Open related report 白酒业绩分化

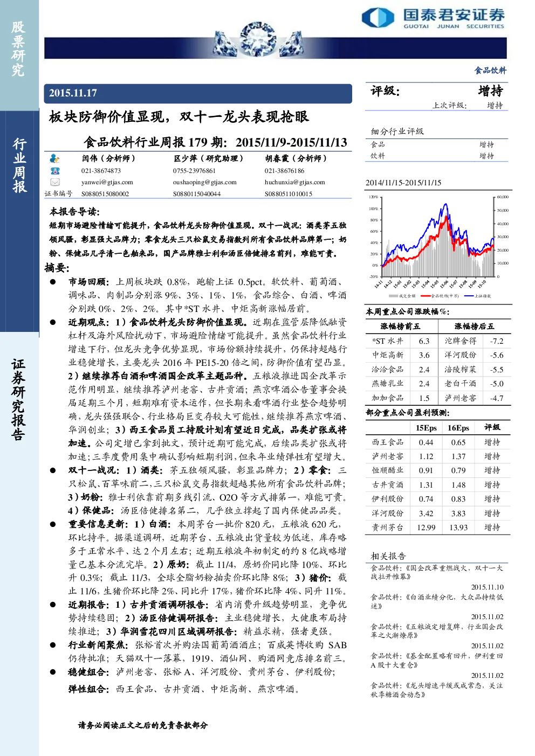coord(437,601)
